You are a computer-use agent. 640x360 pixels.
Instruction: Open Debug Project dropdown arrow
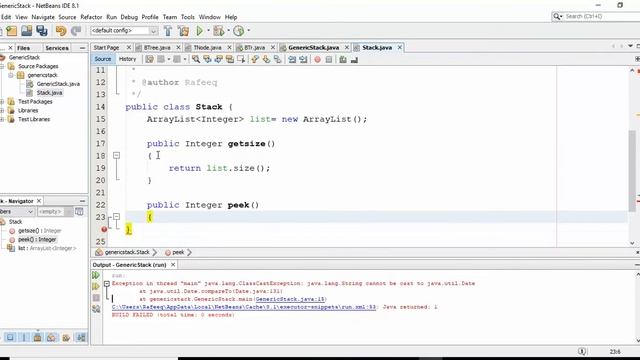(x=228, y=31)
